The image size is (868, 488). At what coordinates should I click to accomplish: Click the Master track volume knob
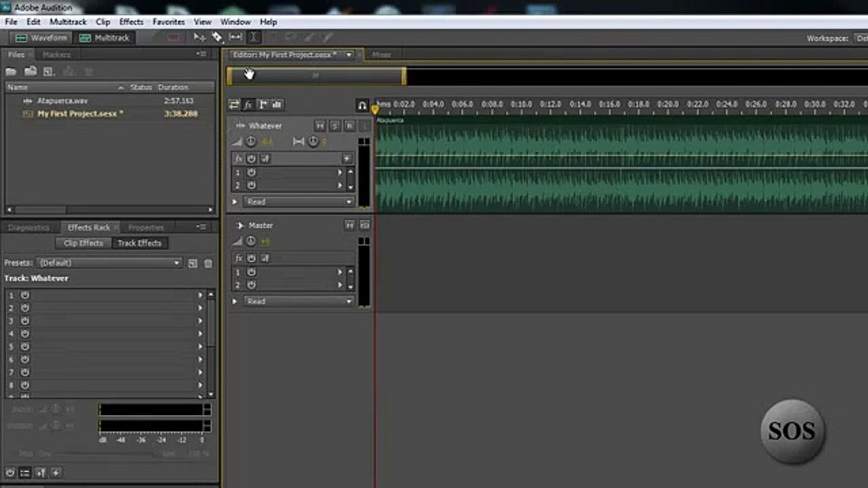point(251,241)
